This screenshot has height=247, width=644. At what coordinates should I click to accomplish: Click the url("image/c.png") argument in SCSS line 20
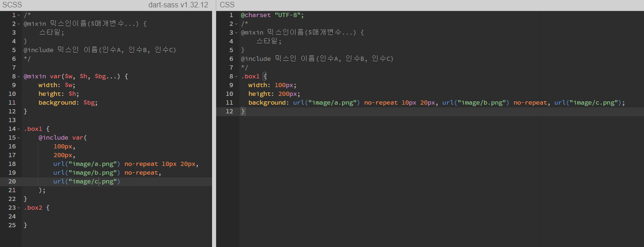point(87,182)
